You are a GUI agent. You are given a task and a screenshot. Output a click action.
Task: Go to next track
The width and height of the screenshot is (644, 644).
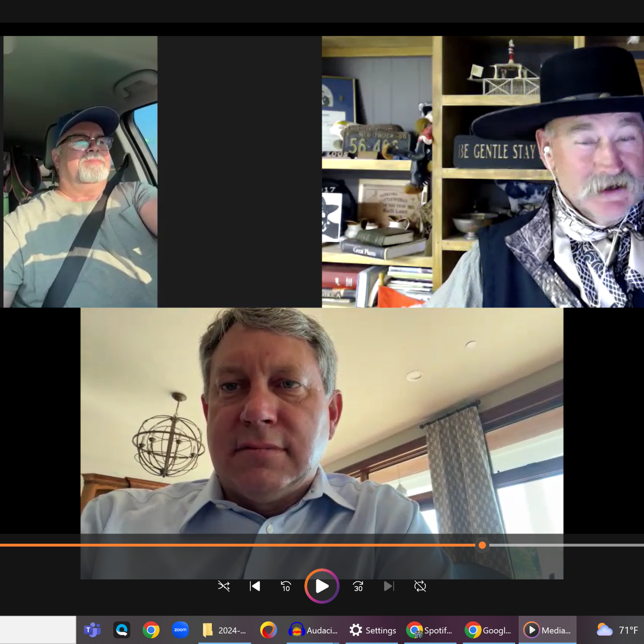[389, 586]
